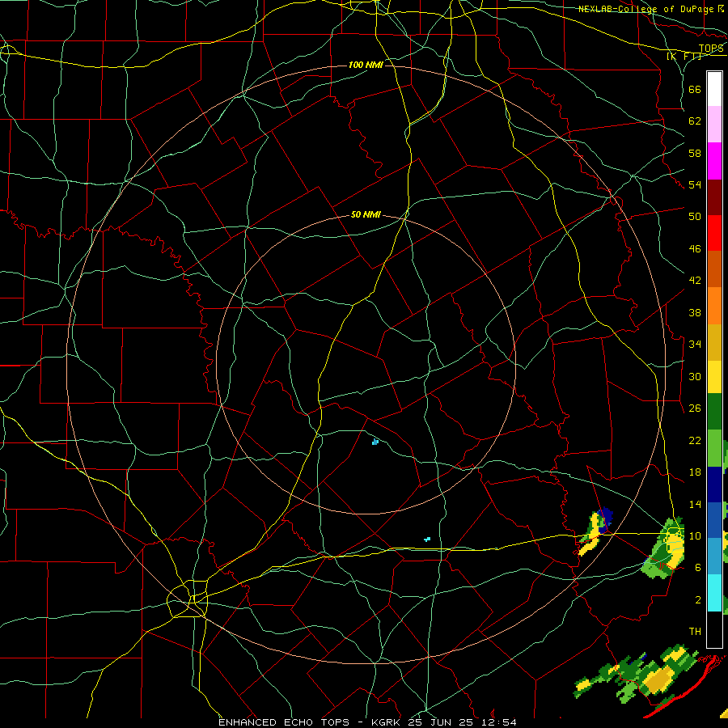Click the 62 value on the legend
Image resolution: width=728 pixels, height=728 pixels.
[x=695, y=121]
